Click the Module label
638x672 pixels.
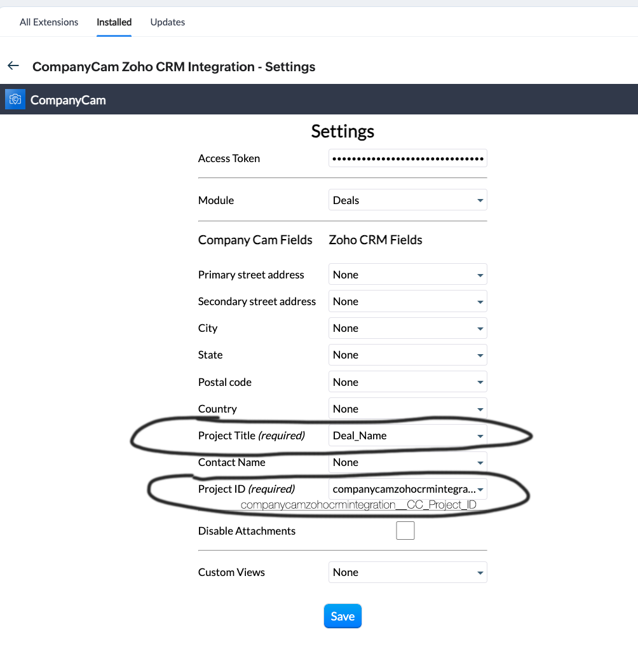(216, 200)
